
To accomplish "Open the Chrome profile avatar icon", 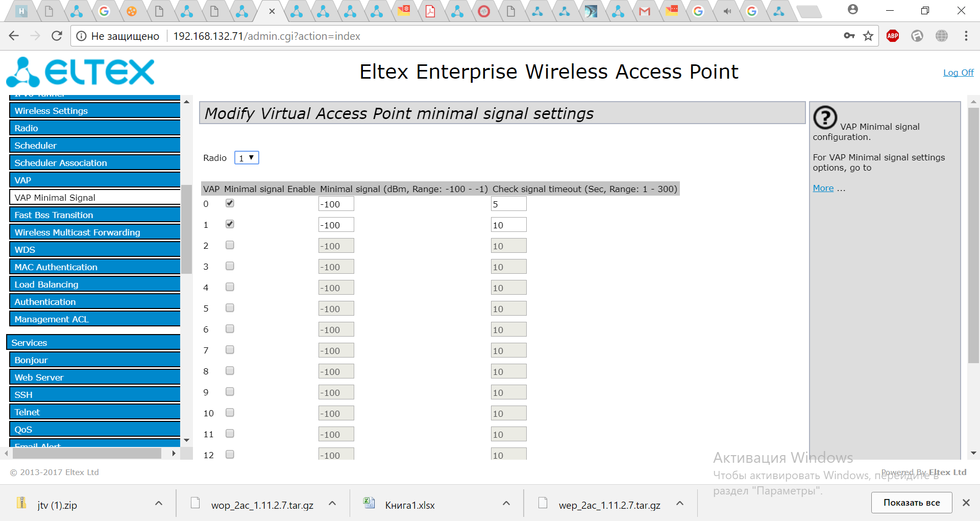I will pos(852,10).
